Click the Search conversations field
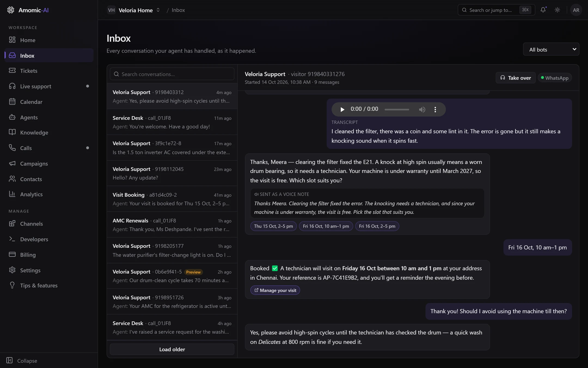This screenshot has height=368, width=588. click(x=172, y=74)
